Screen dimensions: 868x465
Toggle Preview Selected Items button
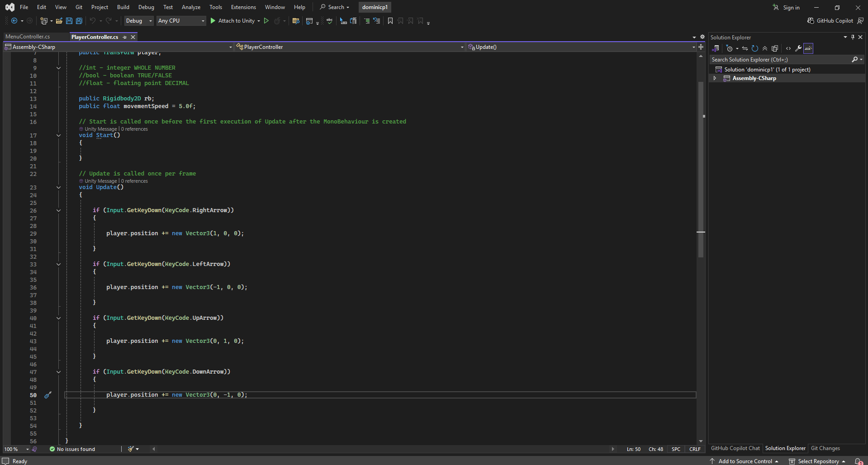point(808,48)
